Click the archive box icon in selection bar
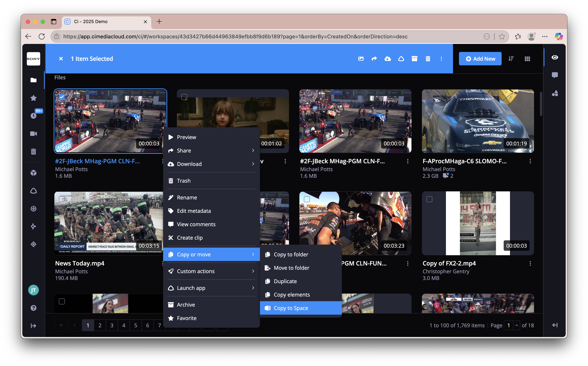This screenshot has width=588, height=366. click(414, 59)
